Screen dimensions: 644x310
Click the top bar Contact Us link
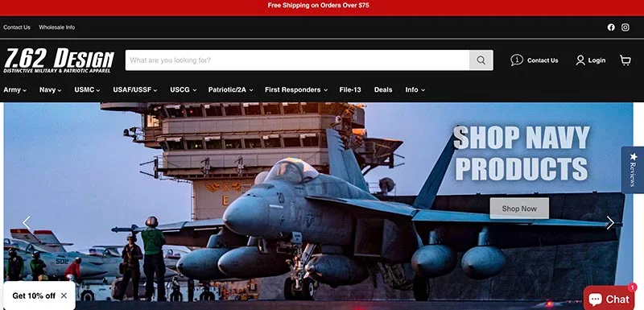17,27
